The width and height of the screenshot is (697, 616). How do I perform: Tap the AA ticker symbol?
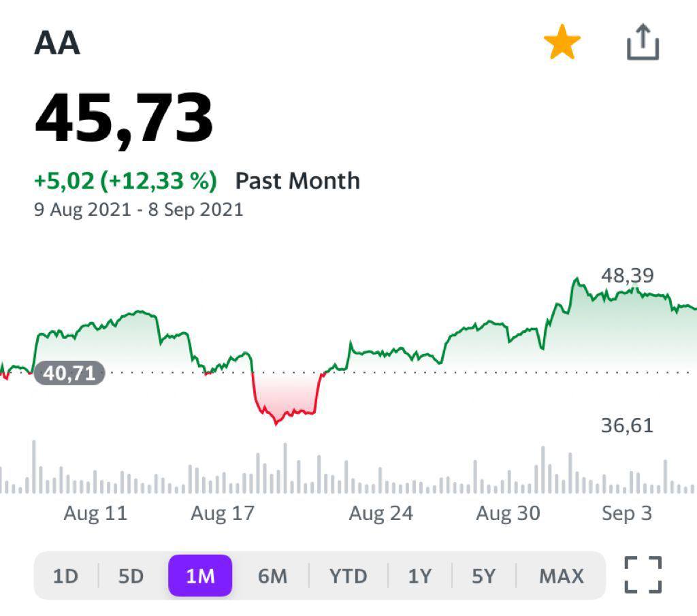(x=57, y=44)
